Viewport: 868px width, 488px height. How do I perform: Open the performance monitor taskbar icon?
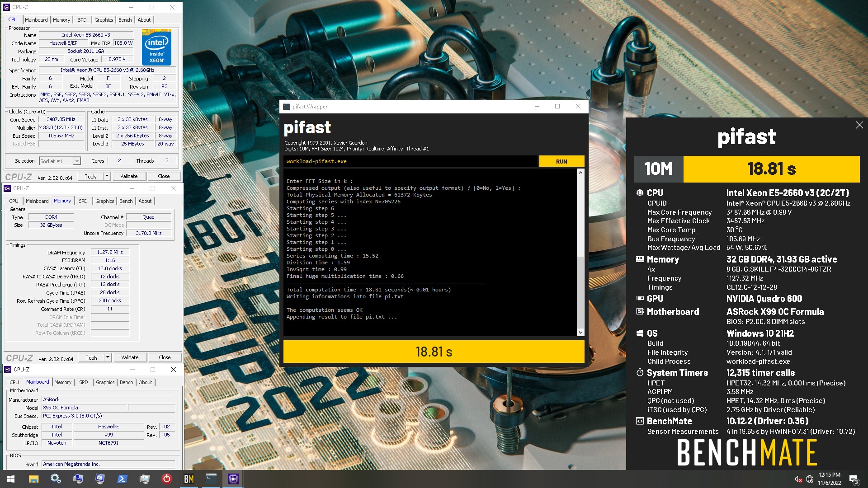click(144, 479)
